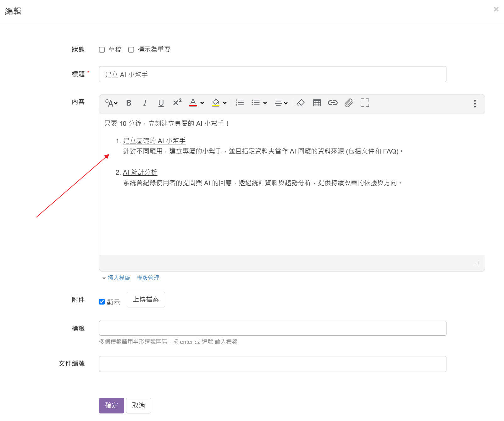This screenshot has width=504, height=421.
Task: Toggle bold formatting in the editor
Action: pyautogui.click(x=129, y=103)
